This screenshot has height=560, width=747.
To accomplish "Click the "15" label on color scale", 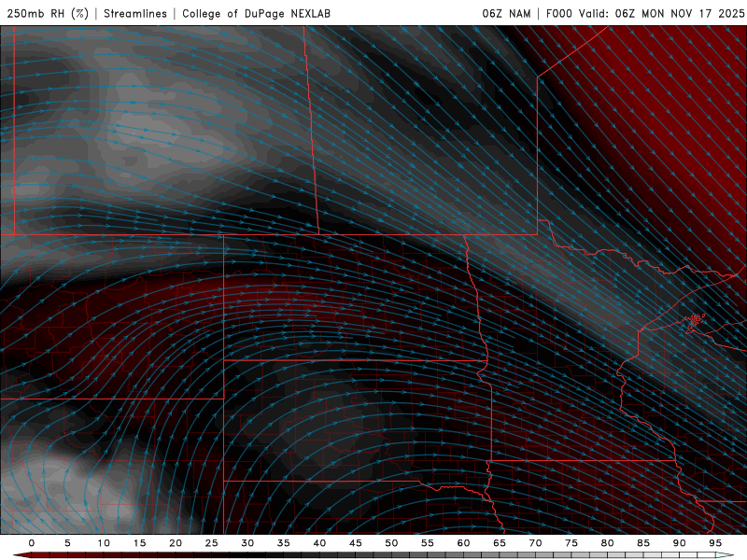I will (x=139, y=543).
